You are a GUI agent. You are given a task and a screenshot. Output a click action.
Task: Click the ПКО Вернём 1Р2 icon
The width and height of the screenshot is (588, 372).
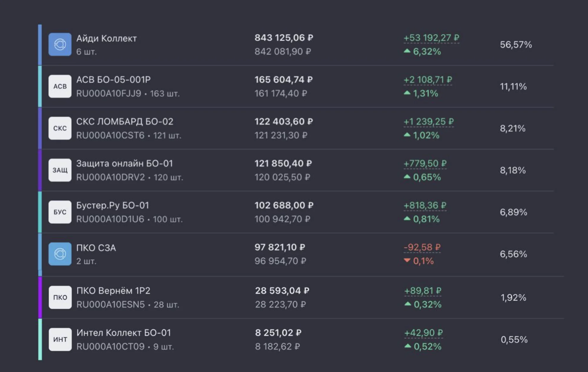tap(60, 297)
